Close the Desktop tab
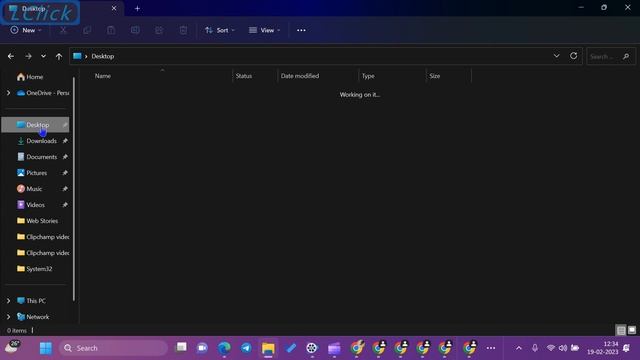The image size is (640, 360). point(114,8)
